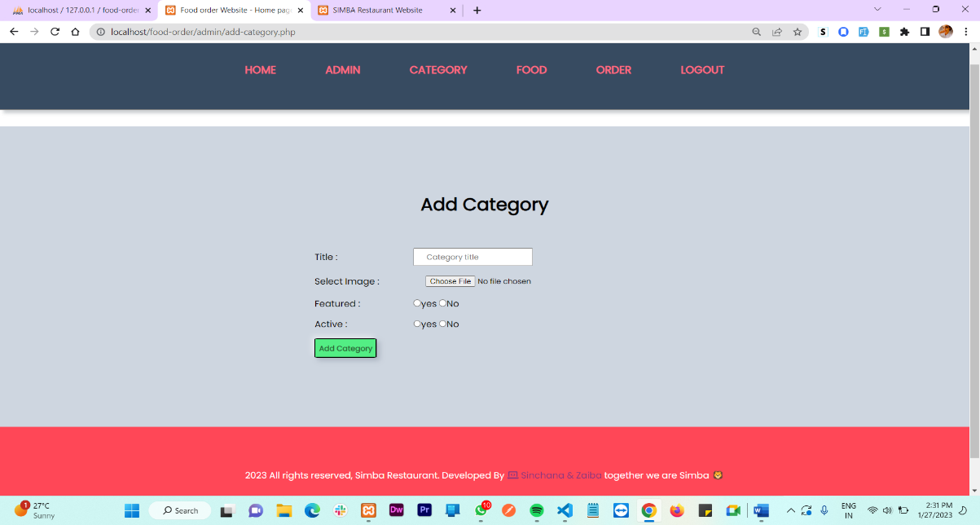
Task: Select yes for the Featured option
Action: (416, 302)
